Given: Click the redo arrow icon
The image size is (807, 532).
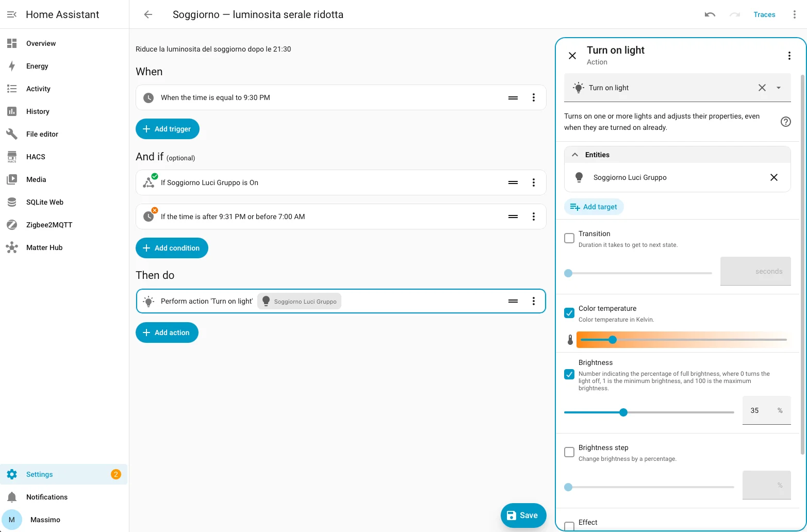Looking at the screenshot, I should click(735, 14).
